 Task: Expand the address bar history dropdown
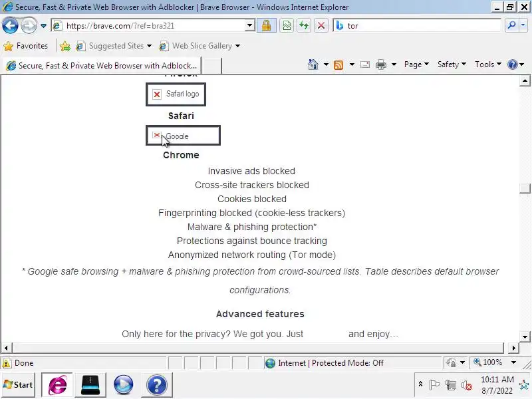point(250,26)
